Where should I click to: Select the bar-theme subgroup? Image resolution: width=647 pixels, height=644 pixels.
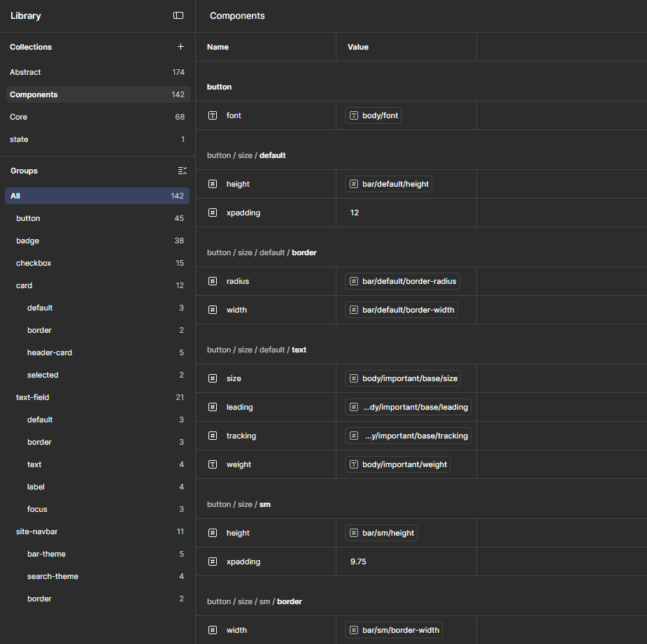pyautogui.click(x=97, y=554)
